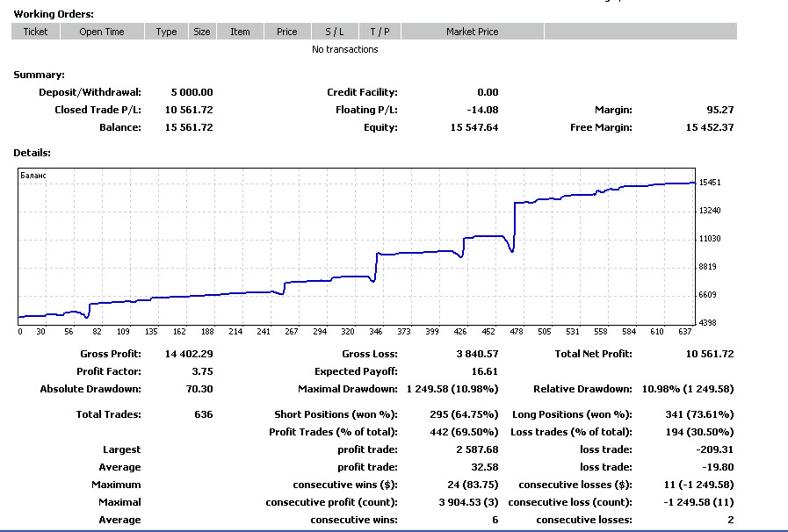Viewport: 788px width, 532px height.
Task: Click the Free Margin value 15 452.37
Action: pos(710,127)
